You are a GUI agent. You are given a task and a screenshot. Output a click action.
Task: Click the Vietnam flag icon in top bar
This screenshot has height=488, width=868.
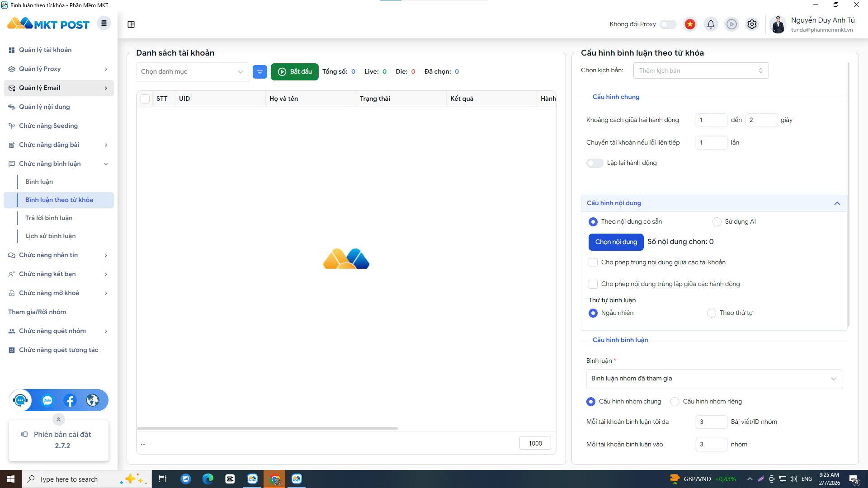tap(689, 24)
